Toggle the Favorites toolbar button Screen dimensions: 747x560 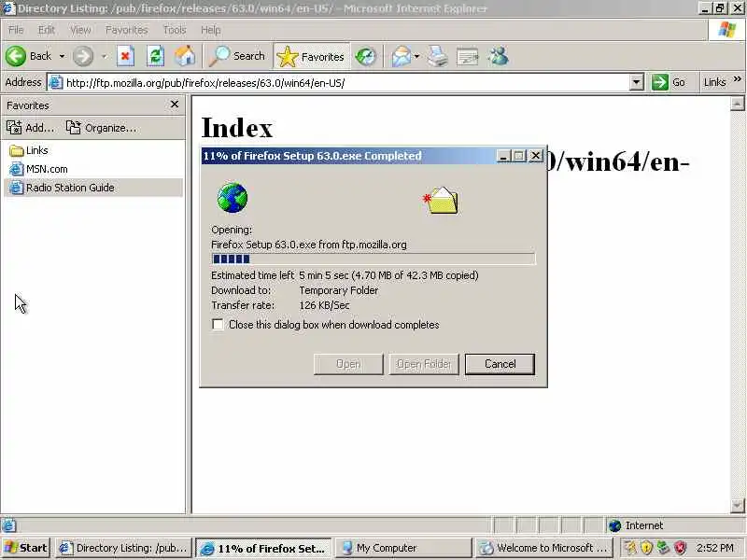pyautogui.click(x=311, y=57)
